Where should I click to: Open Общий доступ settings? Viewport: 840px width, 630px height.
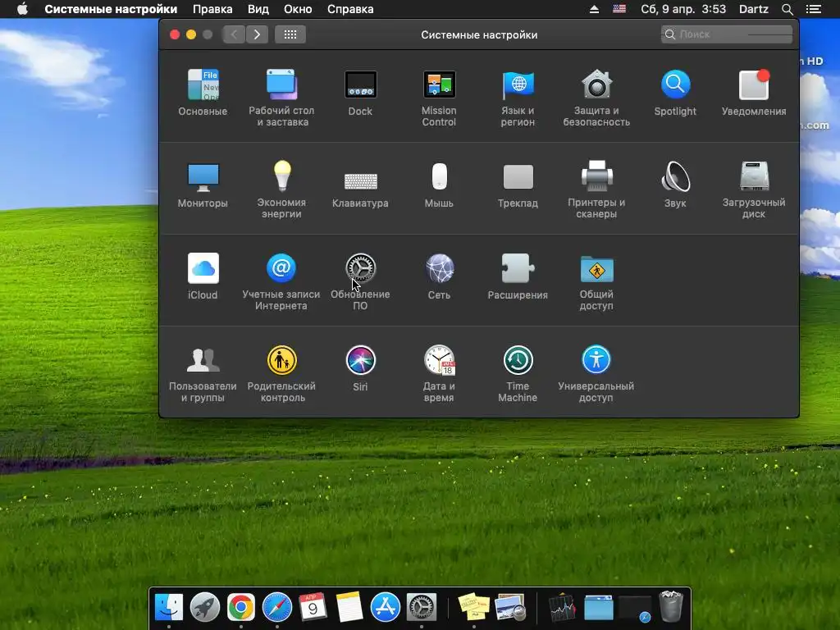click(x=596, y=282)
